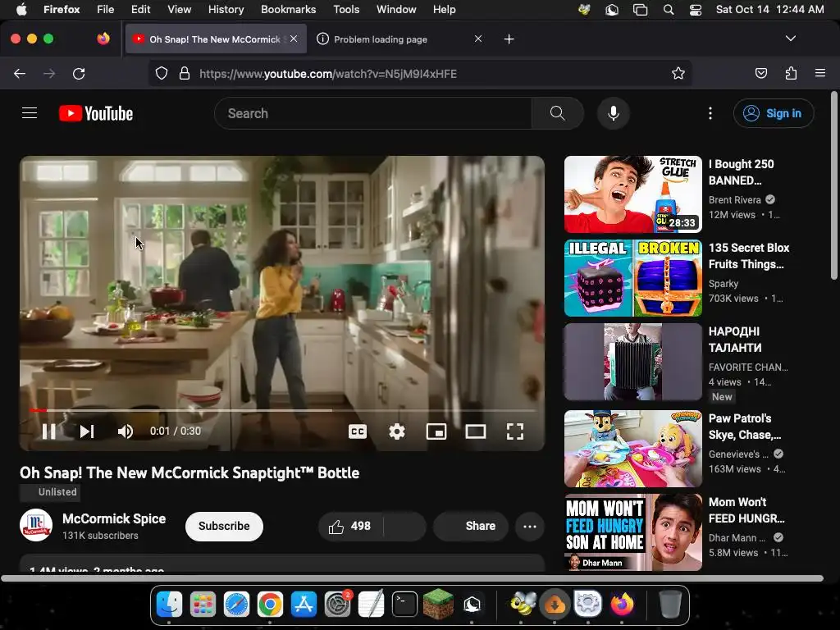Screen dimensions: 840x630
Task: Close the 'Problem loading page' tab
Action: pyautogui.click(x=478, y=39)
